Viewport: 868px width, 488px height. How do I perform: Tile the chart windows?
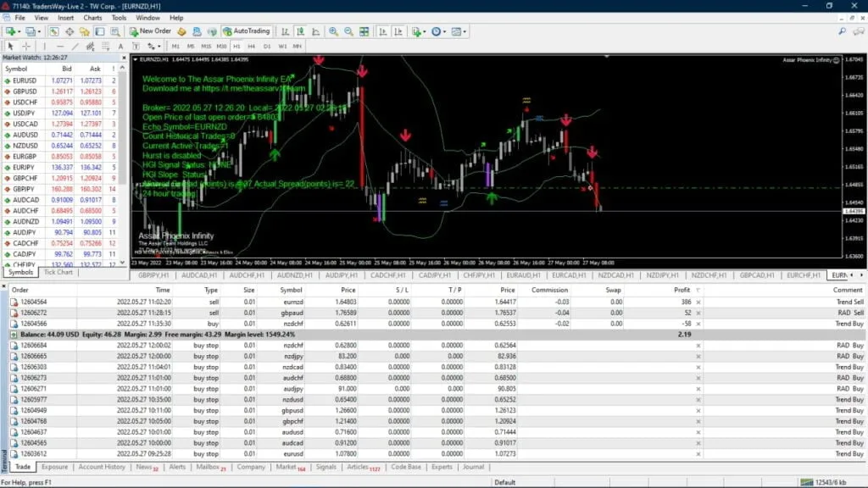pyautogui.click(x=364, y=31)
